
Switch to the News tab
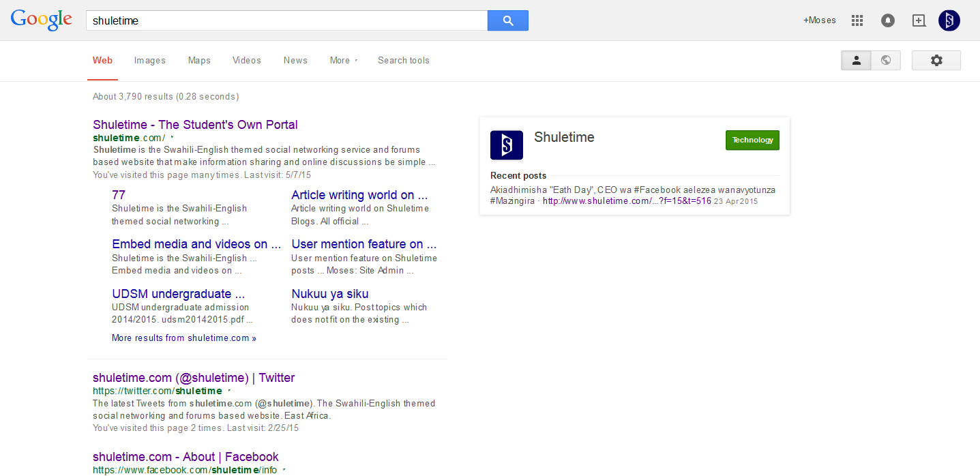[x=295, y=61]
